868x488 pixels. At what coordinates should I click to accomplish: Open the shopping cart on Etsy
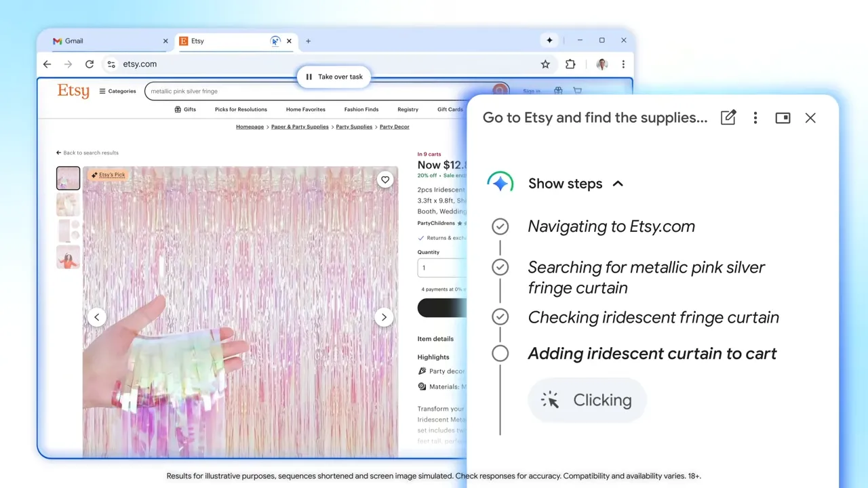click(577, 91)
